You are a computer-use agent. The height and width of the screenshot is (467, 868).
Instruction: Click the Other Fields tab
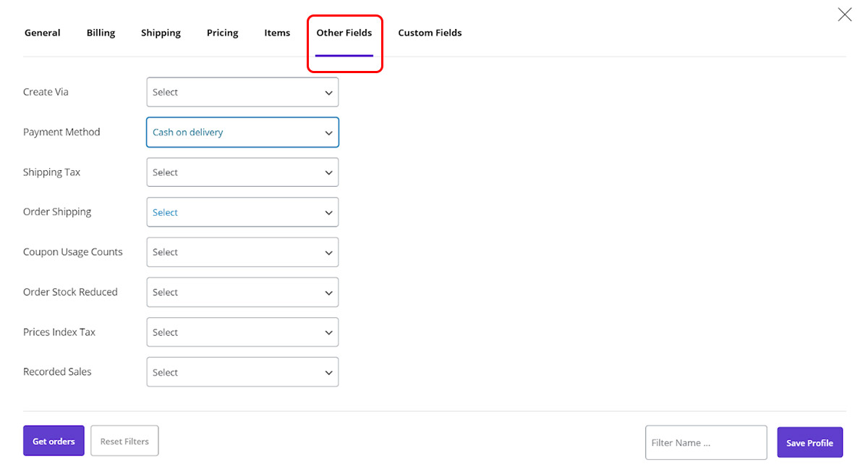pos(344,33)
